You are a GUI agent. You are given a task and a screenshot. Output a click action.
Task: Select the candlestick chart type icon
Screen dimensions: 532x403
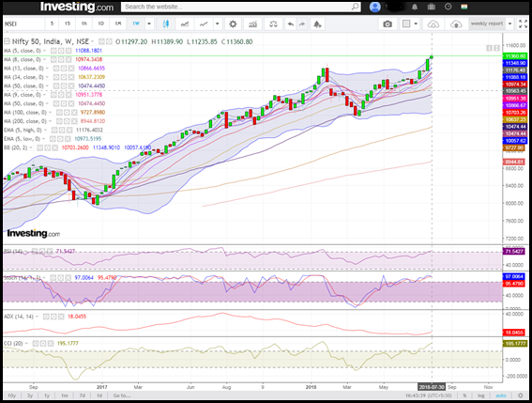pos(166,24)
